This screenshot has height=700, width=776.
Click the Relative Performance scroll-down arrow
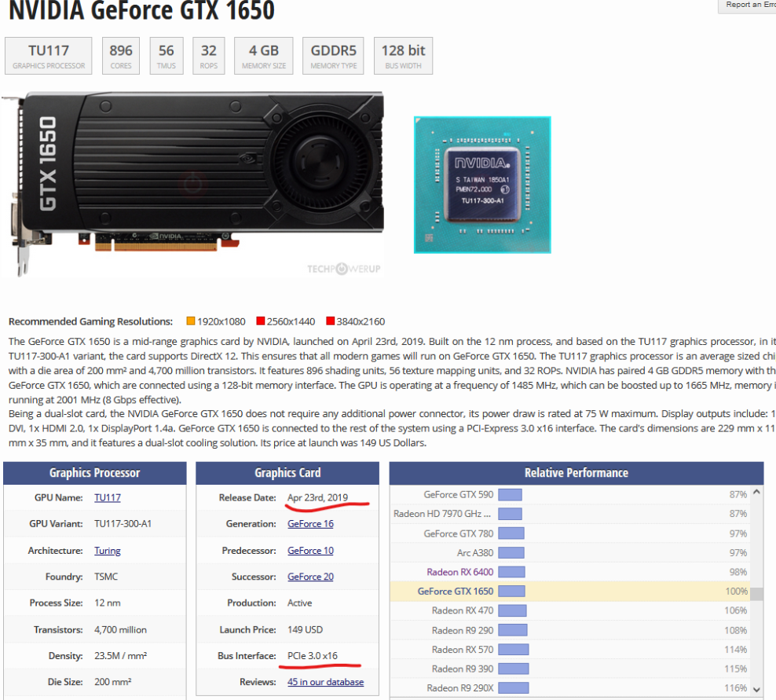[x=756, y=689]
